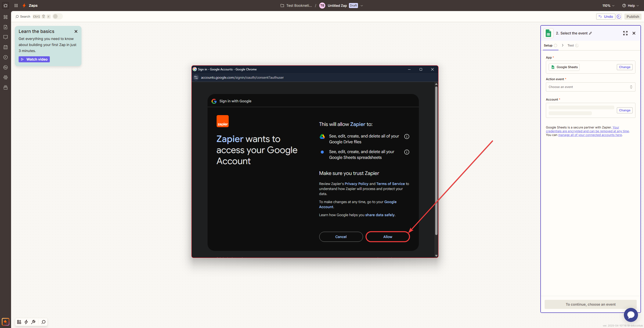
Task: Open the chat support bubble
Action: point(631,315)
